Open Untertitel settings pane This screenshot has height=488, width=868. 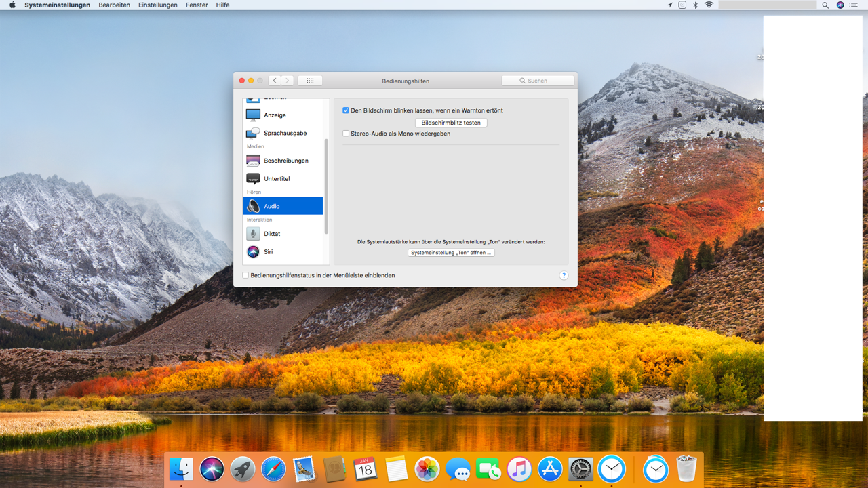(277, 179)
